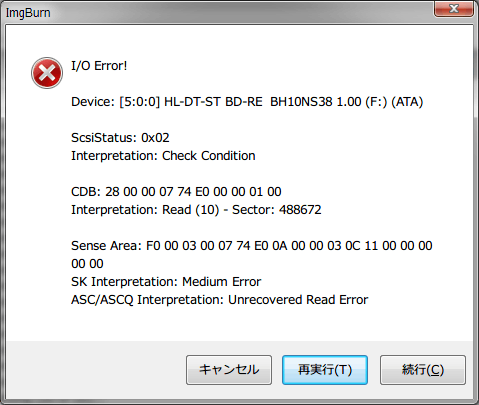Viewport: 479px width, 405px height.
Task: Click the CDB hex bytes line
Action: 176,192
